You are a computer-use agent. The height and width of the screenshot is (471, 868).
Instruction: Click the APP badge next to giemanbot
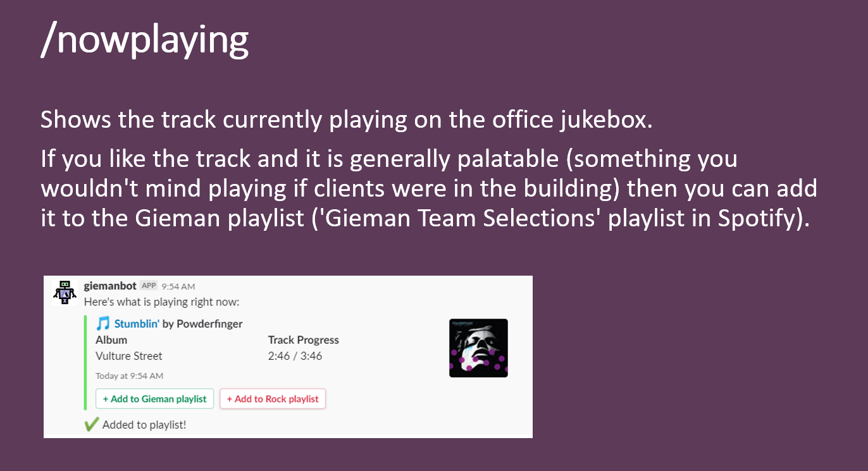(x=149, y=286)
